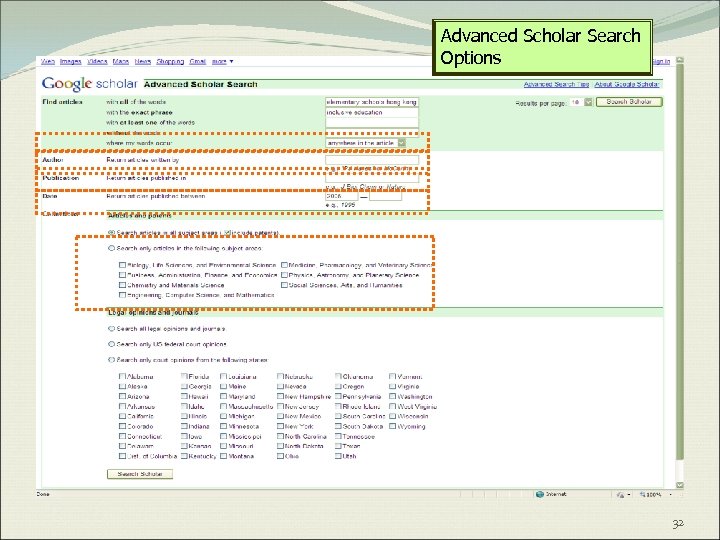This screenshot has width=720, height=540.
Task: Check the Alabama state box
Action: point(122,377)
